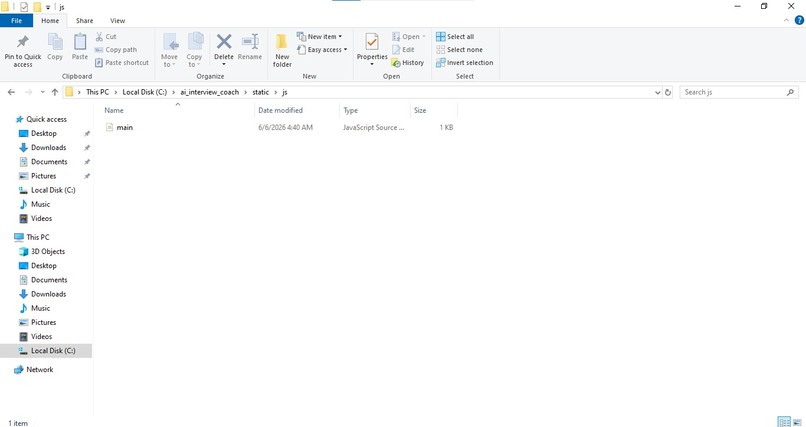Open Desktop under This PC
Viewport: 806px width, 427px height.
(x=44, y=266)
